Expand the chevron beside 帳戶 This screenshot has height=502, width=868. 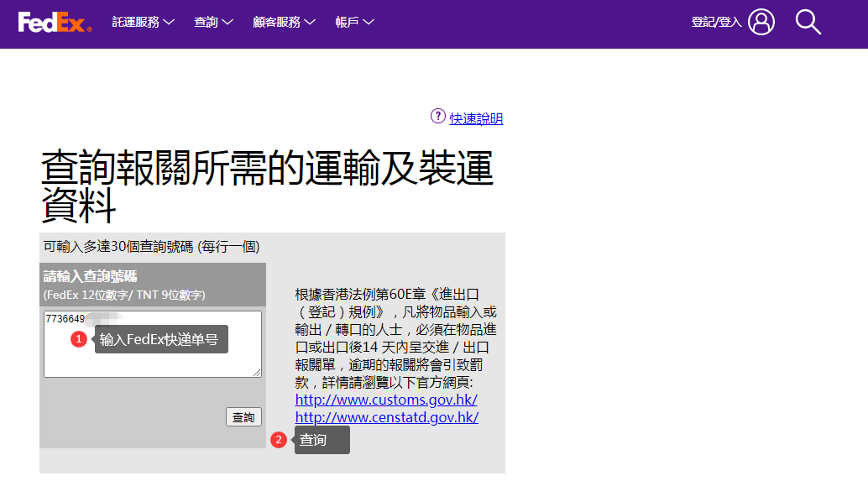[x=369, y=23]
